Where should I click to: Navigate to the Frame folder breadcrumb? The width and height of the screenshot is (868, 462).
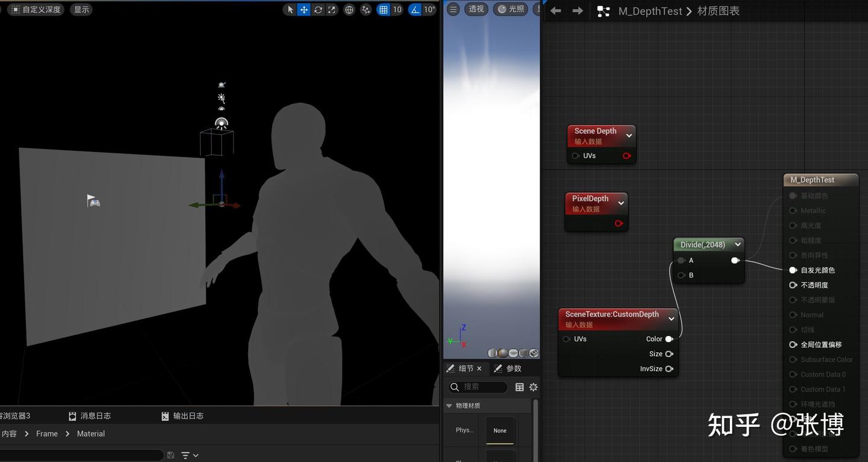point(46,434)
